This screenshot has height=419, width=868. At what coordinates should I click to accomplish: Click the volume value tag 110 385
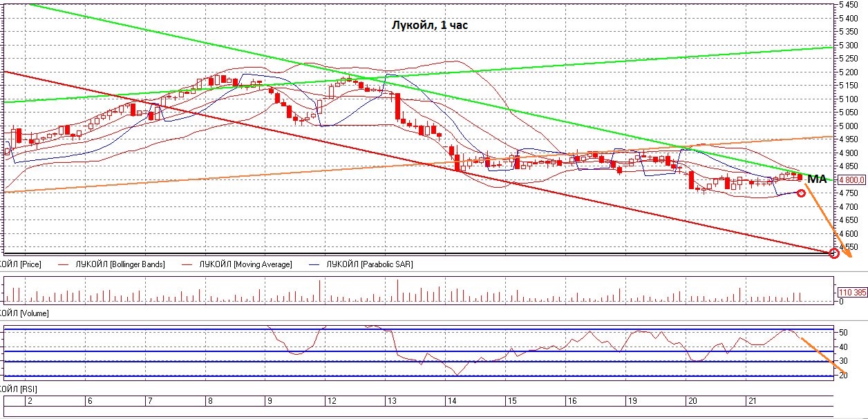point(852,292)
